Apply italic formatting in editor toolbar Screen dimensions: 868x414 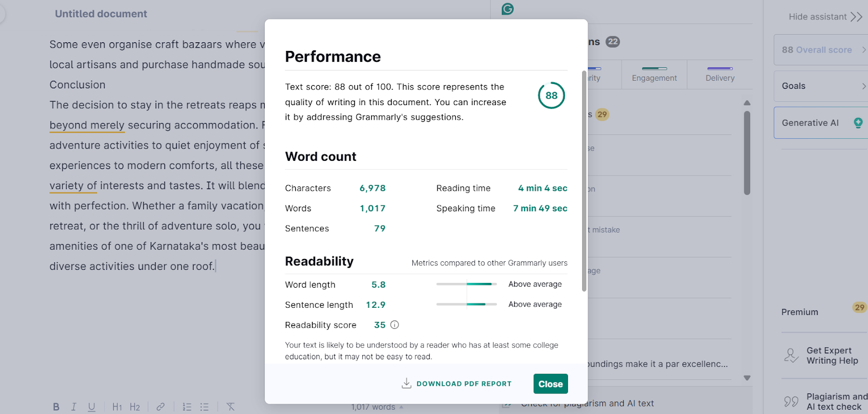click(x=74, y=407)
